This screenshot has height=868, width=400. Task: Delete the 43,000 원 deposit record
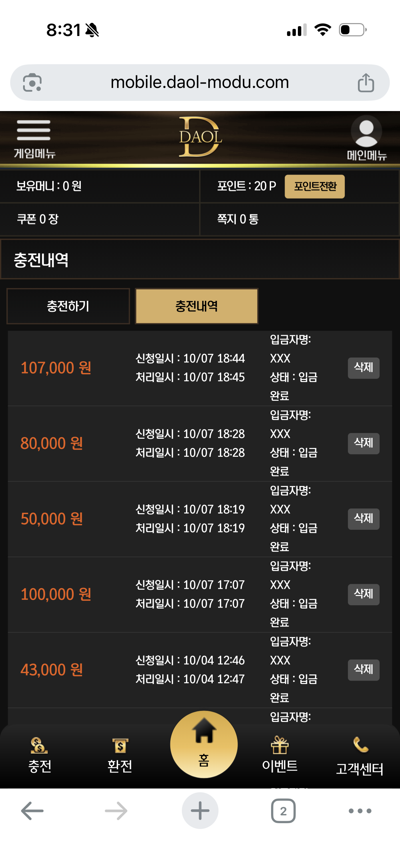[363, 670]
